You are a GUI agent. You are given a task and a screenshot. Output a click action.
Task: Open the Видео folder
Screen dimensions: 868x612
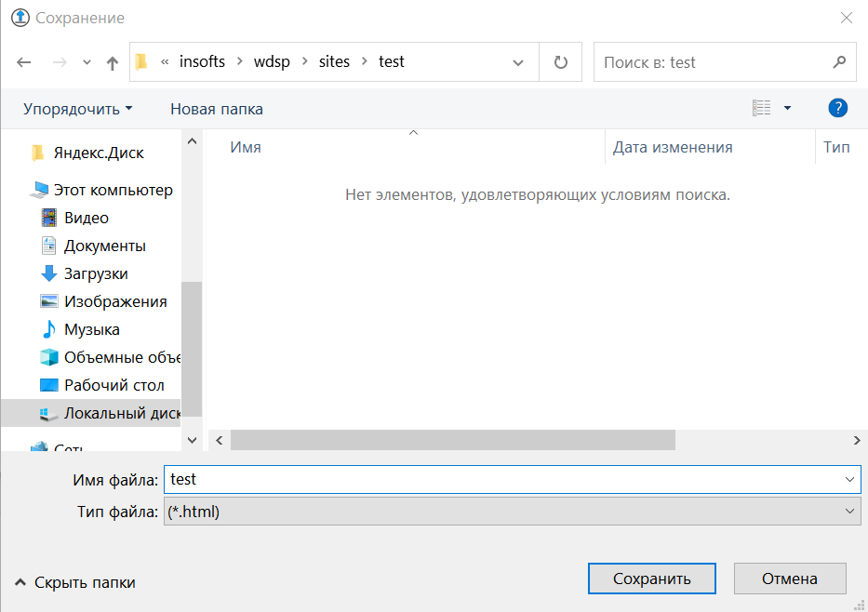coord(87,218)
